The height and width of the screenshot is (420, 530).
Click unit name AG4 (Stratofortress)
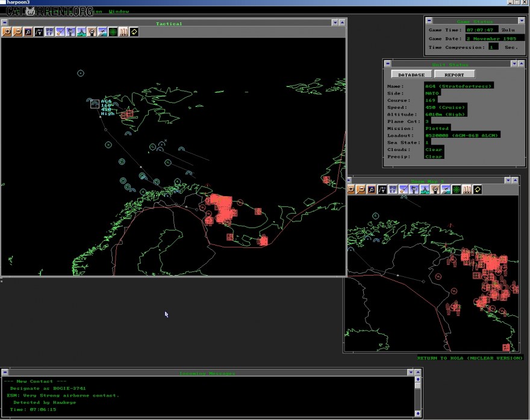pyautogui.click(x=459, y=86)
